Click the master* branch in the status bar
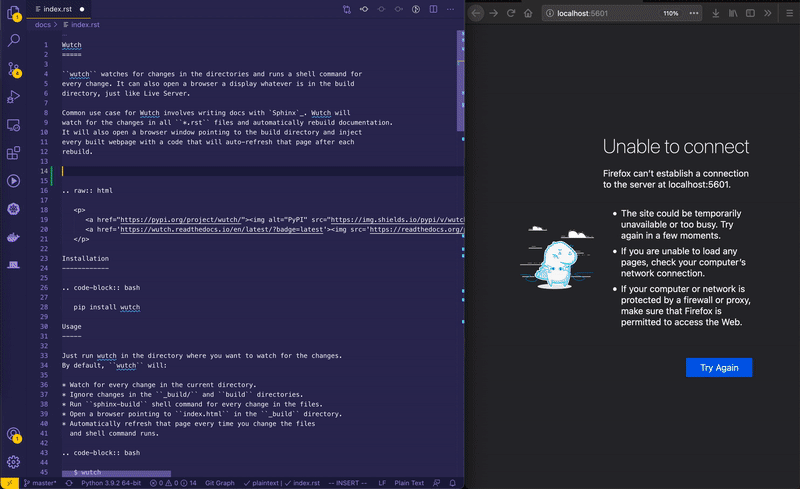The image size is (800, 489). click(40, 483)
